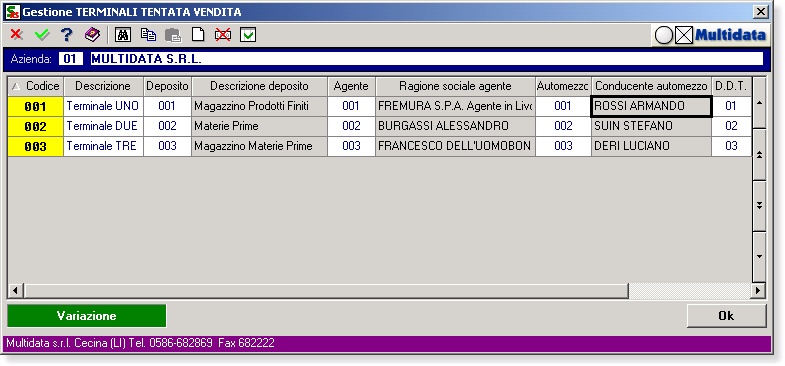Click the vertical page-up double arrow
The height and width of the screenshot is (366, 785).
759,155
